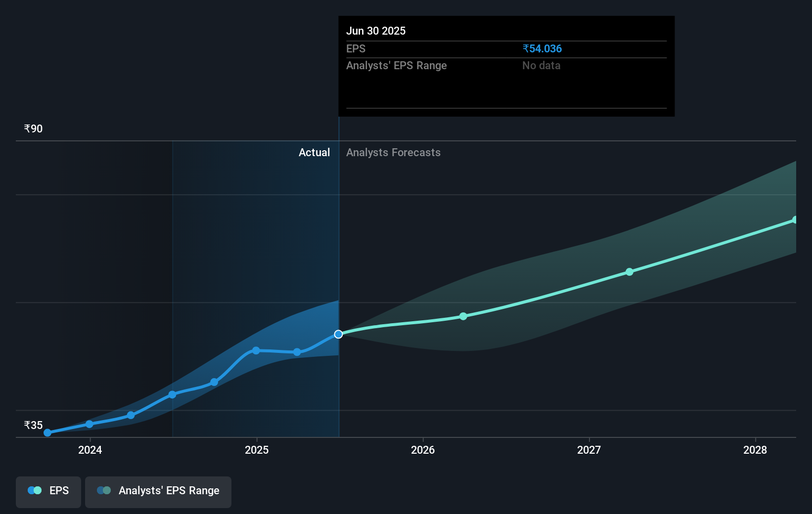Viewport: 812px width, 514px height.
Task: Click the ₹90 y-axis label
Action: pyautogui.click(x=34, y=129)
